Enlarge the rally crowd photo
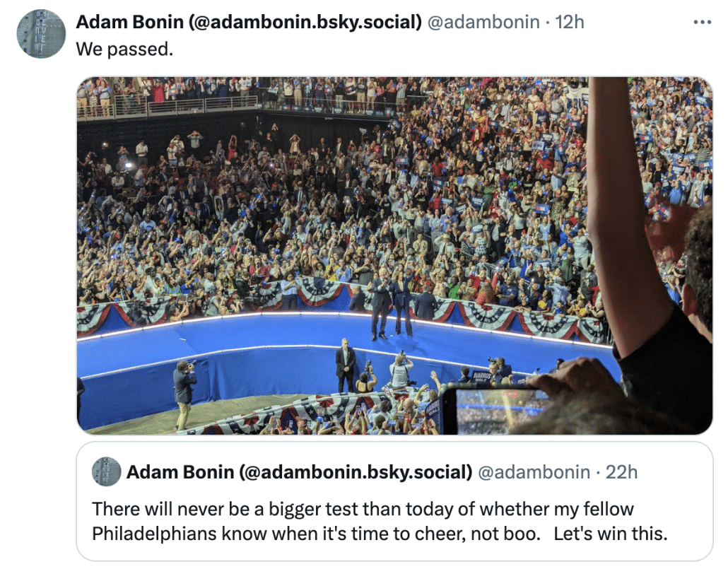Image resolution: width=728 pixels, height=569 pixels. click(x=394, y=255)
